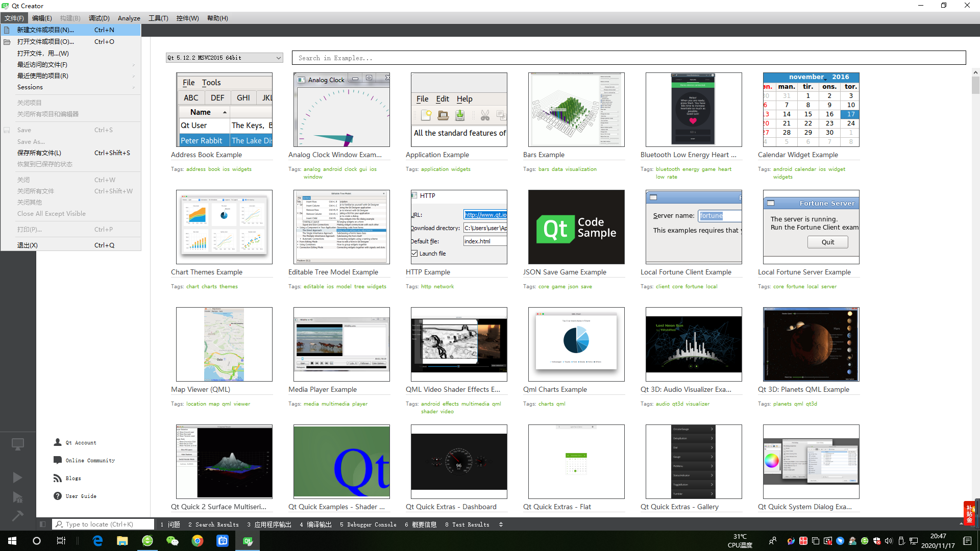This screenshot has height=551, width=980.
Task: Open the kit selector monitor icon
Action: coord(18,444)
